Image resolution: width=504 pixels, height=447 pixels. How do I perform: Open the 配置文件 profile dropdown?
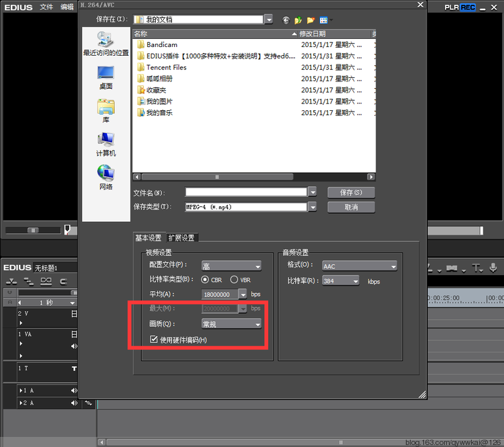coord(231,266)
